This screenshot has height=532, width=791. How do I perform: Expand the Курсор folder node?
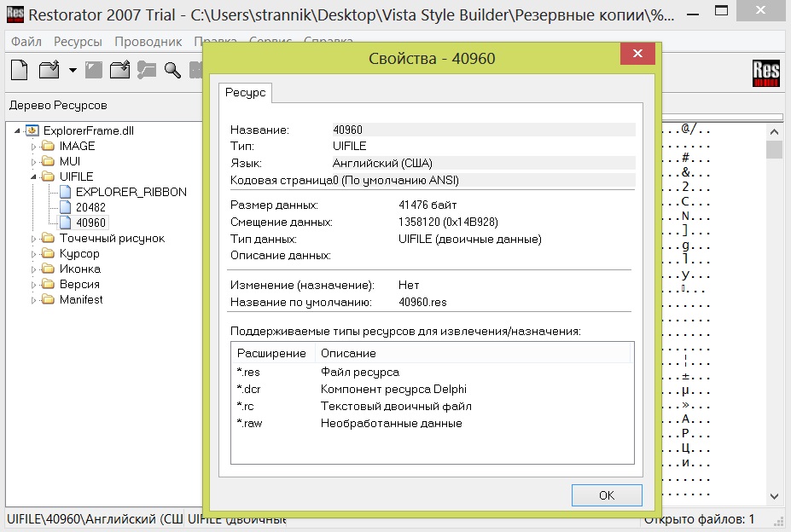coord(33,254)
